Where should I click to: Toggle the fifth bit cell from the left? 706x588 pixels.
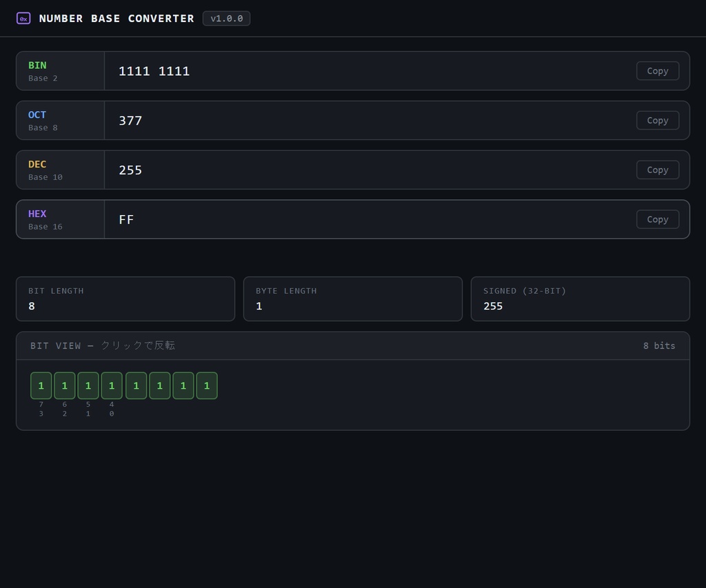click(x=136, y=385)
